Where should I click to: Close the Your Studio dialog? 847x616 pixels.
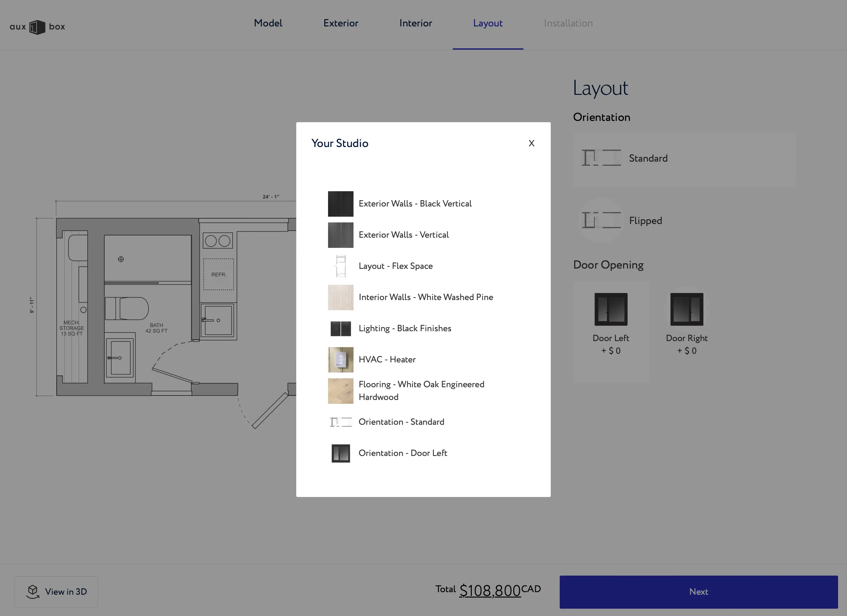531,143
